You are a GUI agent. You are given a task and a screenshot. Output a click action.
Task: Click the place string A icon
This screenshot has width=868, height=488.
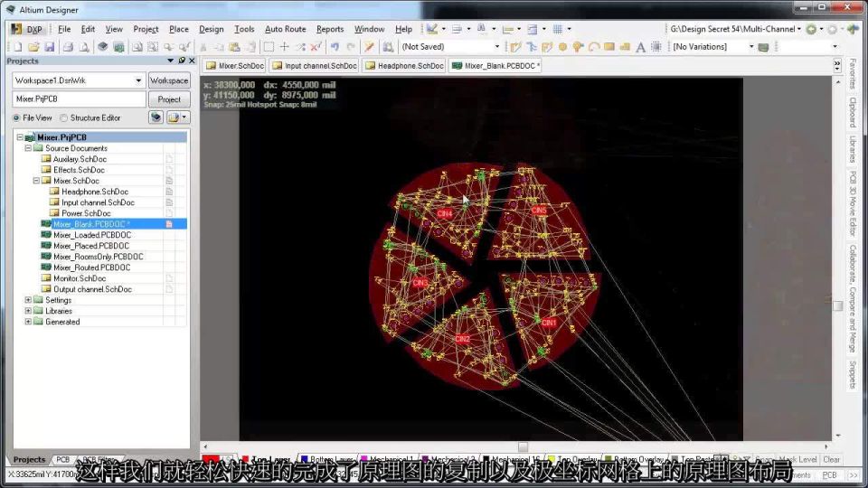(x=640, y=47)
